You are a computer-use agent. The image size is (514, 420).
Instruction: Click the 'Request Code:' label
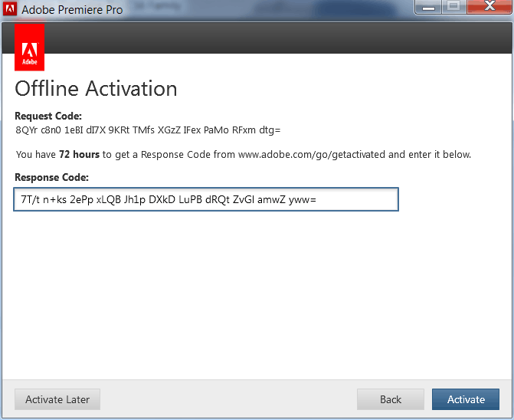[48, 116]
